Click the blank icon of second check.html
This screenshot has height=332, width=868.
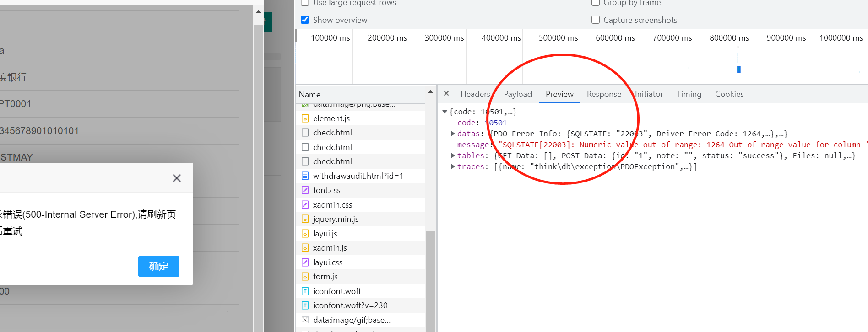point(305,147)
